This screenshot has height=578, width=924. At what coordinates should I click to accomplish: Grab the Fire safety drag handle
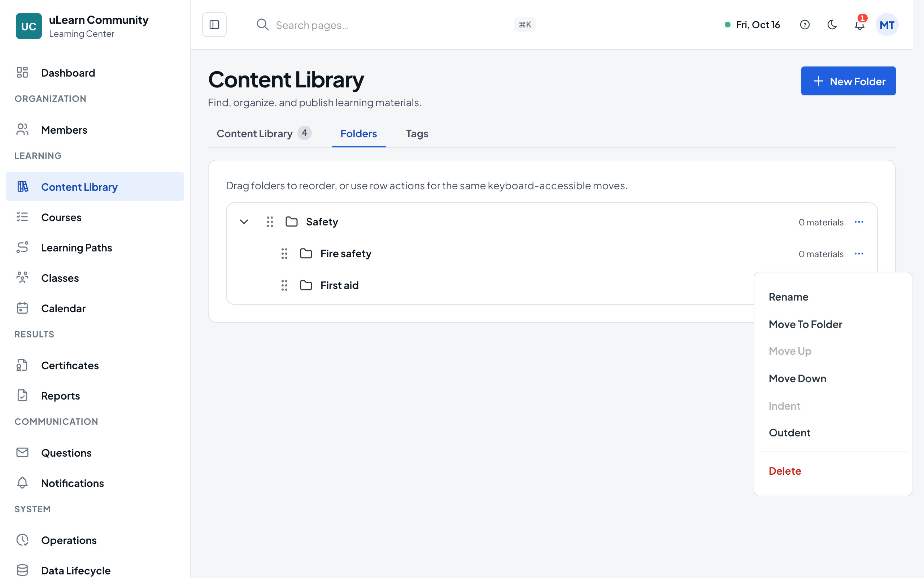click(284, 254)
